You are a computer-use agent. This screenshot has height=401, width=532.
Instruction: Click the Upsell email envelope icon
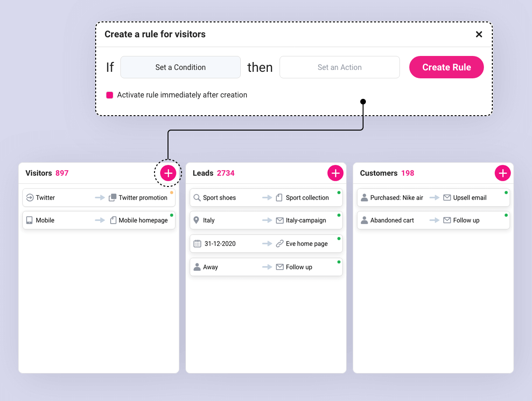[x=447, y=198]
